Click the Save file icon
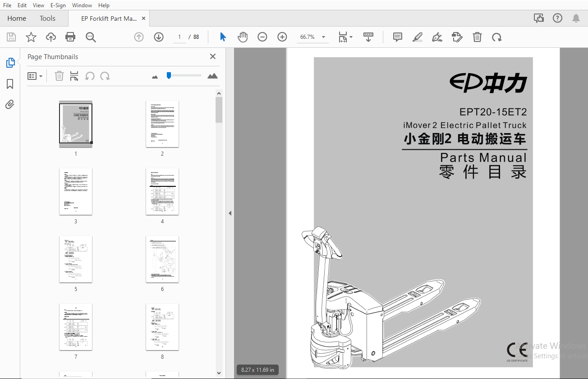This screenshot has height=379, width=588. (11, 37)
